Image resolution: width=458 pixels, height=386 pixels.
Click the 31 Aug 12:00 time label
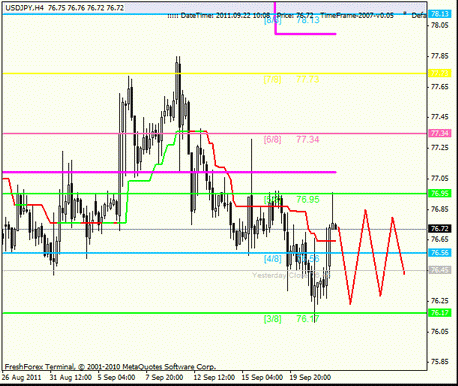click(71, 377)
